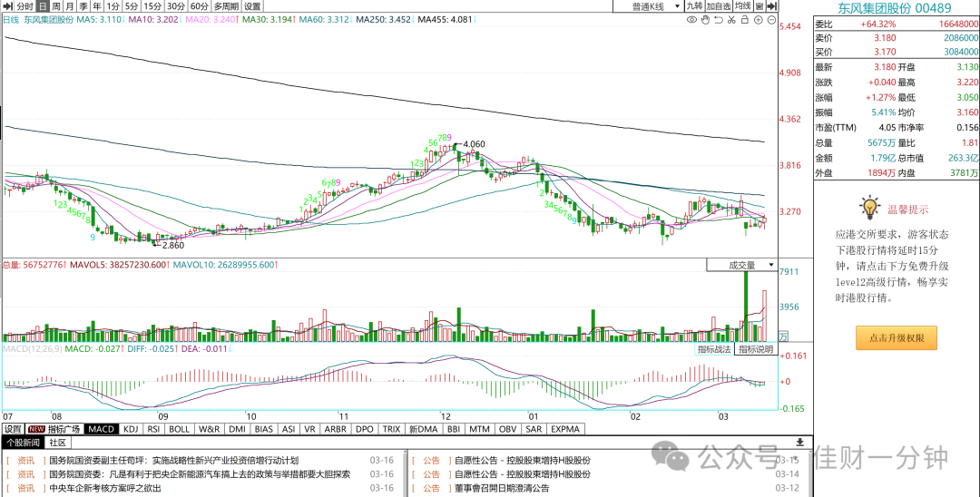Select the MTM indicator tab
The height and width of the screenshot is (497, 980).
coord(479,430)
